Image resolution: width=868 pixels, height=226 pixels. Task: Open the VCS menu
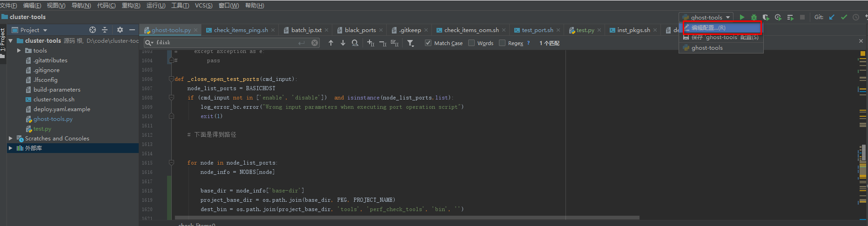[203, 6]
